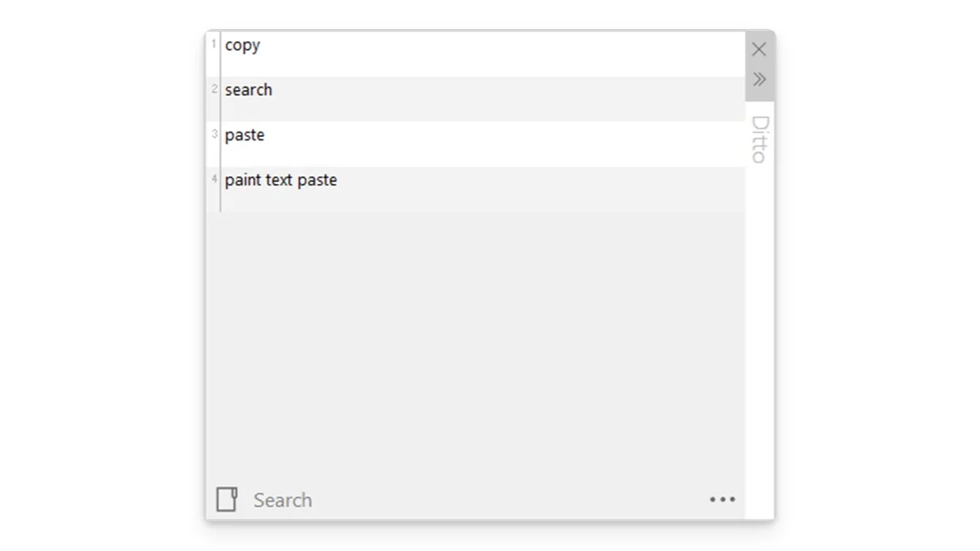
Task: Click the empty list area below the clips
Action: click(x=475, y=342)
